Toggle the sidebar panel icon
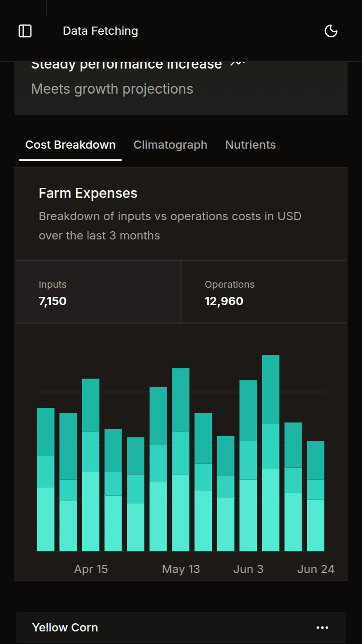362x644 pixels. tap(25, 31)
